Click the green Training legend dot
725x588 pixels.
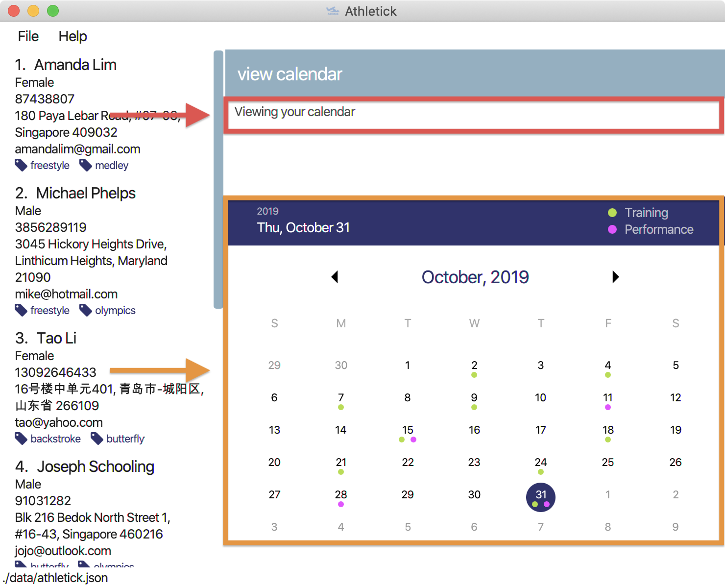(x=612, y=213)
